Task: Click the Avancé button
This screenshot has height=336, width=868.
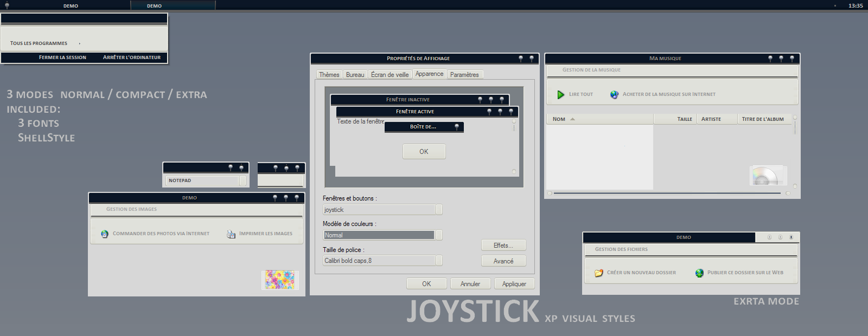Action: click(x=503, y=261)
